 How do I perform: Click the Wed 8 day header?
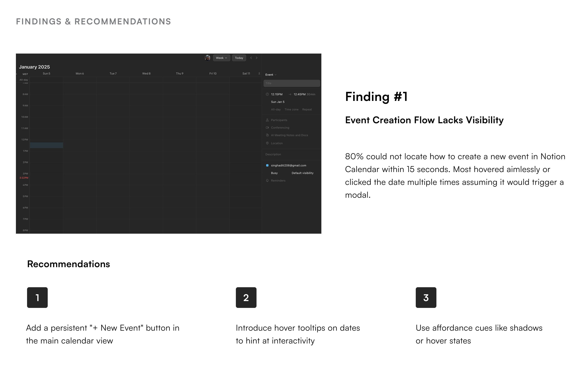pos(146,73)
